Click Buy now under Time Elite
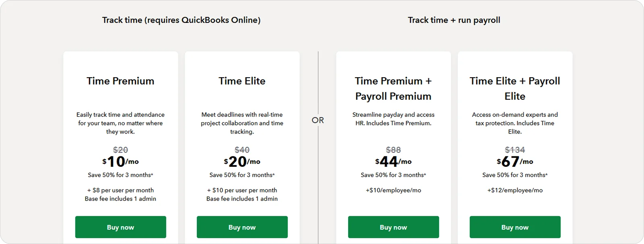The width and height of the screenshot is (644, 244). [x=242, y=227]
